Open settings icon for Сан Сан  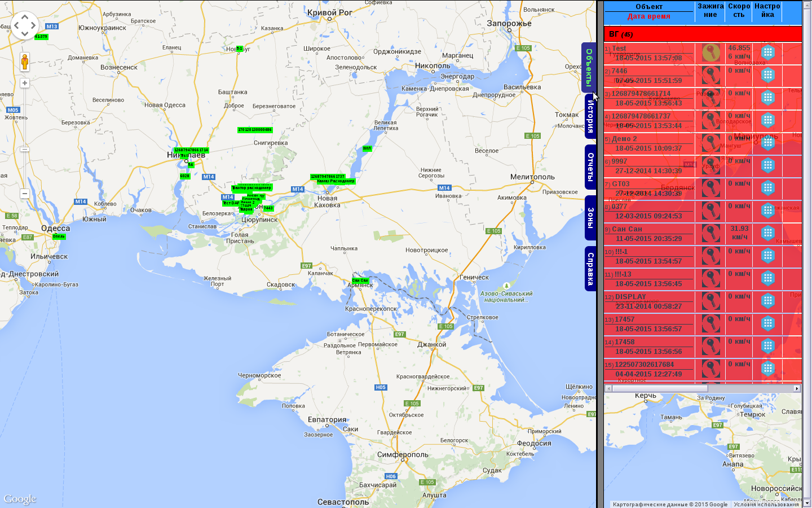pos(767,233)
